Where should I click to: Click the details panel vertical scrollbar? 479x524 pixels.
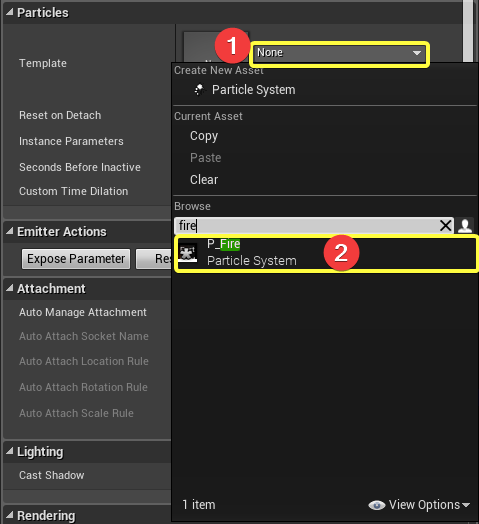468,31
